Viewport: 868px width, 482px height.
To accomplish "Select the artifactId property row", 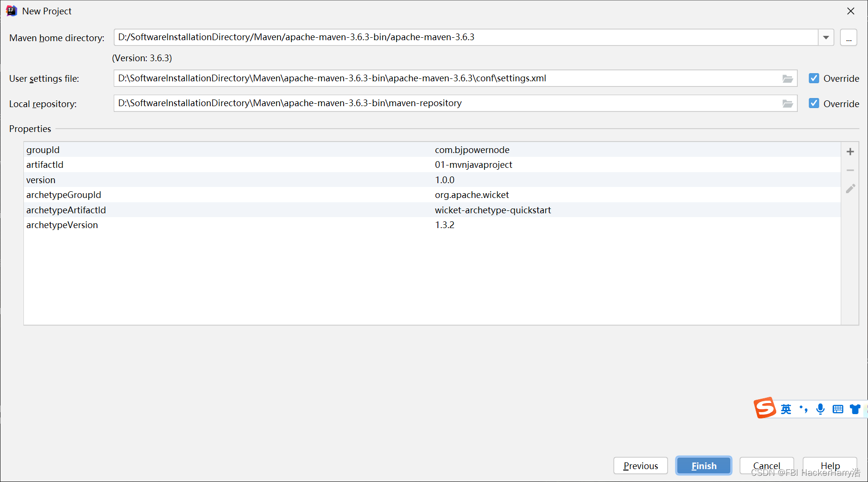I will tap(432, 164).
